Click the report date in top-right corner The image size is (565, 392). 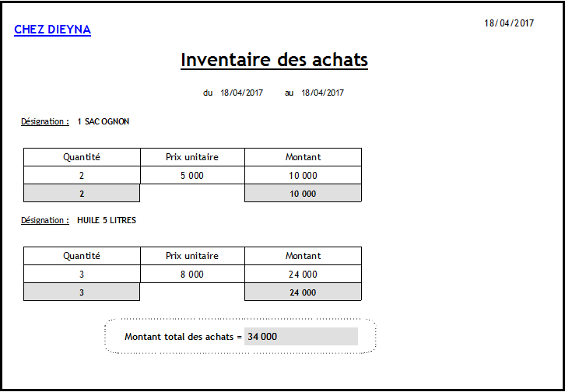click(509, 23)
